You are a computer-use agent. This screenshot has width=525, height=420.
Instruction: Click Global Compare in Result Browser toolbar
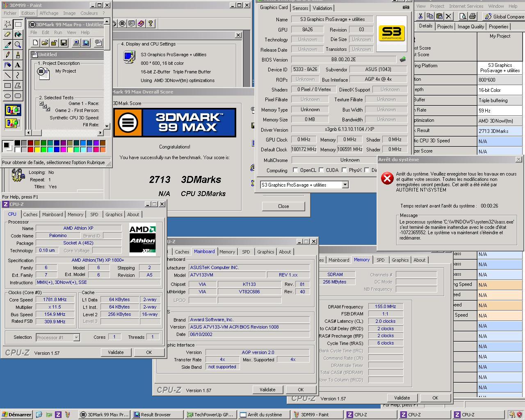(504, 16)
